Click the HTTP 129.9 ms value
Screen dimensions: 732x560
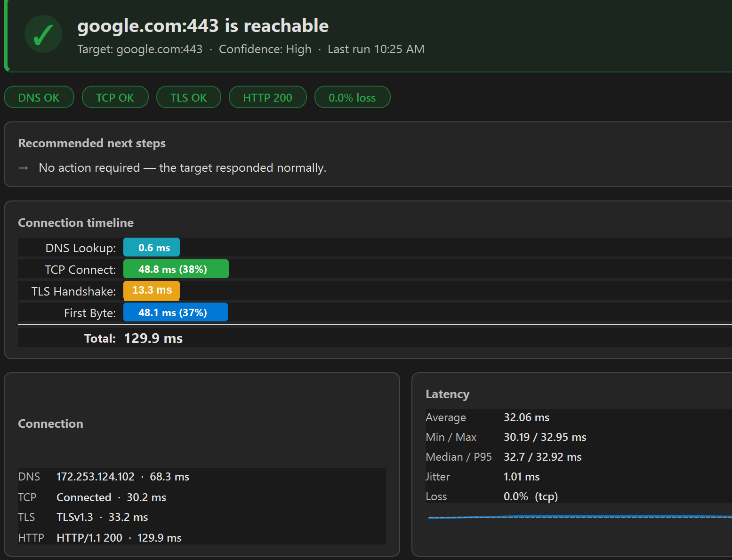pyautogui.click(x=160, y=538)
